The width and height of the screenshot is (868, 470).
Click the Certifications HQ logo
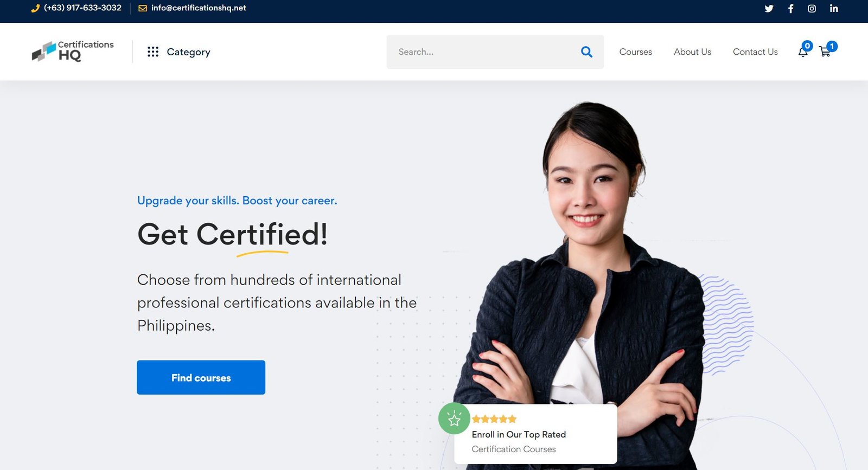coord(73,51)
